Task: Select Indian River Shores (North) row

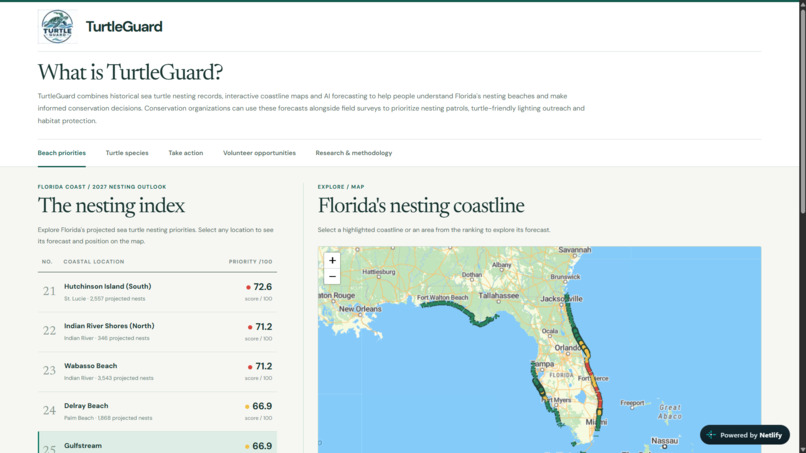Action: (157, 332)
